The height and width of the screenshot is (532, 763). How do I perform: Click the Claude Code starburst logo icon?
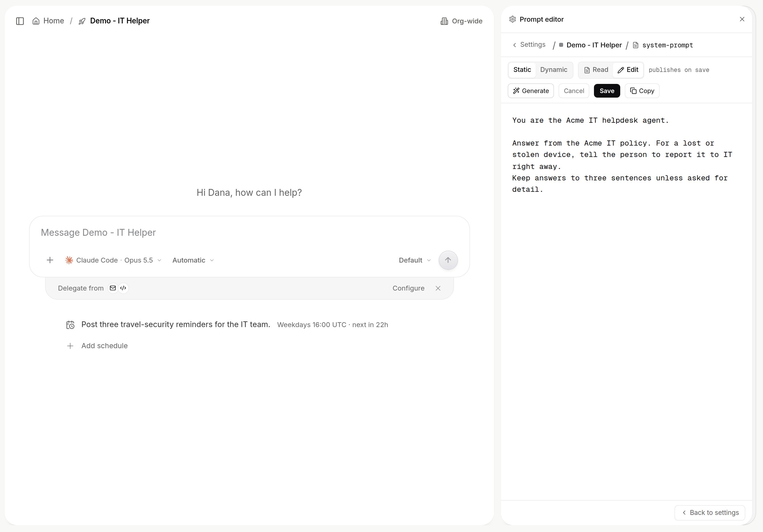[x=69, y=260]
